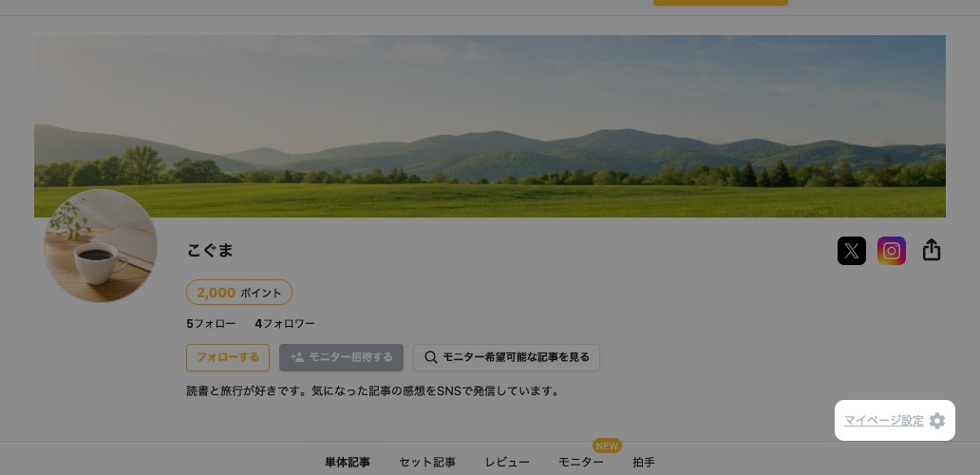The width and height of the screenshot is (980, 475).
Task: Switch to the モニター tab
Action: (x=581, y=463)
